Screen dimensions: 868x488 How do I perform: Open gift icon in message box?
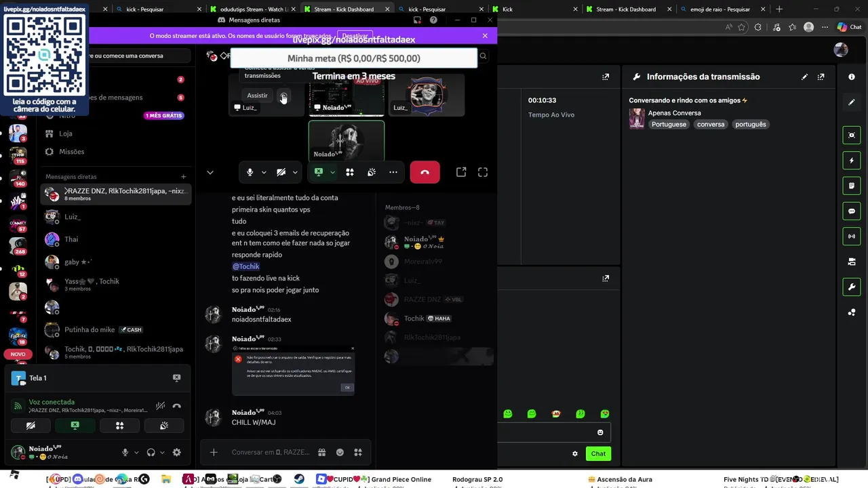tap(322, 452)
